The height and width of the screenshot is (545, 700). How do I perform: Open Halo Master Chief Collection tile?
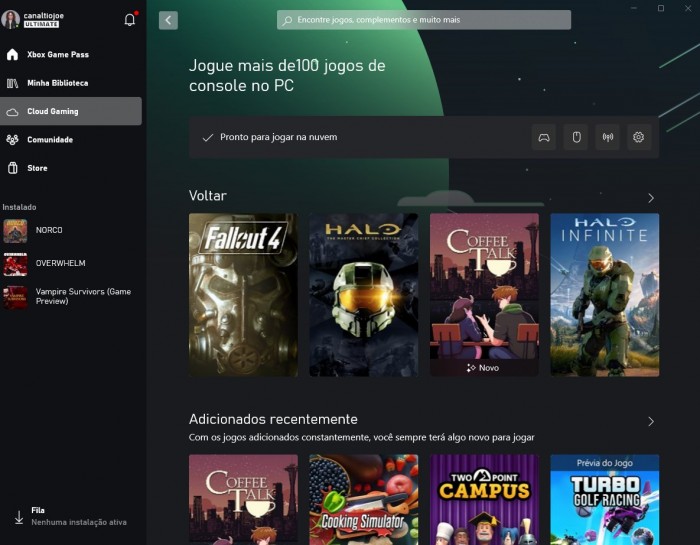coord(364,295)
